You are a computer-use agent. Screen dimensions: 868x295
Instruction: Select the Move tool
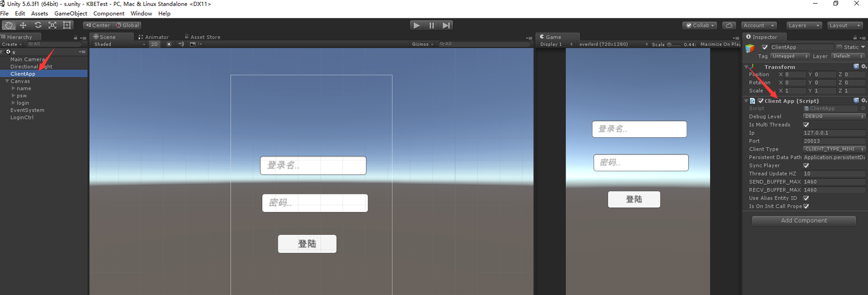coord(23,25)
